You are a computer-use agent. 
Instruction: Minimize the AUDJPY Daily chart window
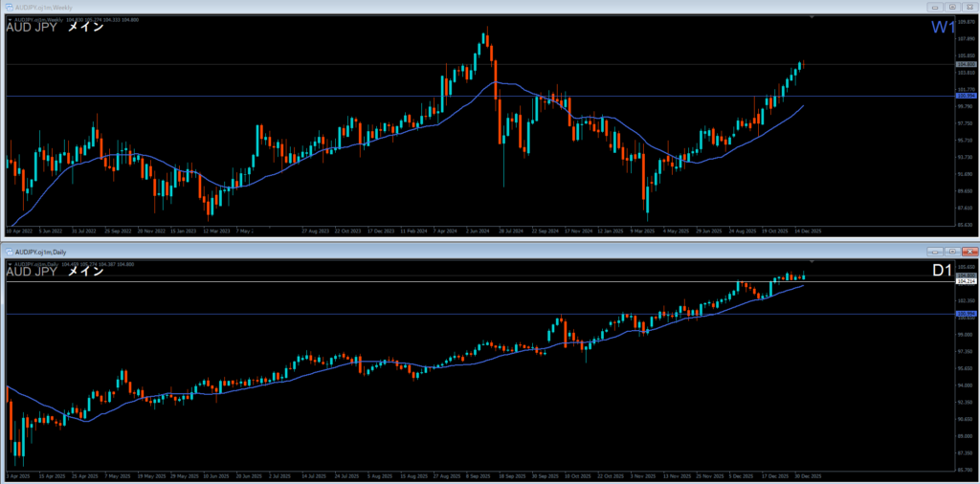click(934, 251)
